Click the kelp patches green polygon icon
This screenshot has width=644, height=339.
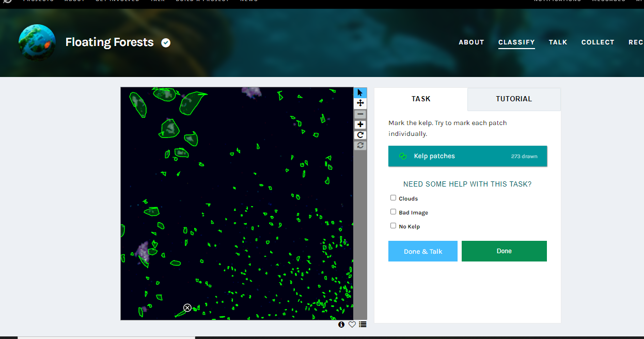click(403, 156)
